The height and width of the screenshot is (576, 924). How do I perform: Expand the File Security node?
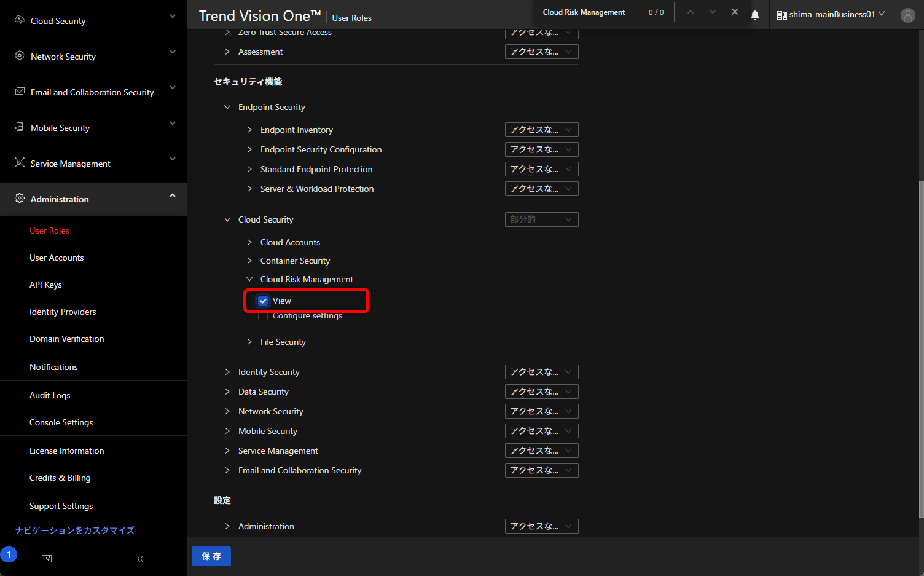click(x=249, y=342)
